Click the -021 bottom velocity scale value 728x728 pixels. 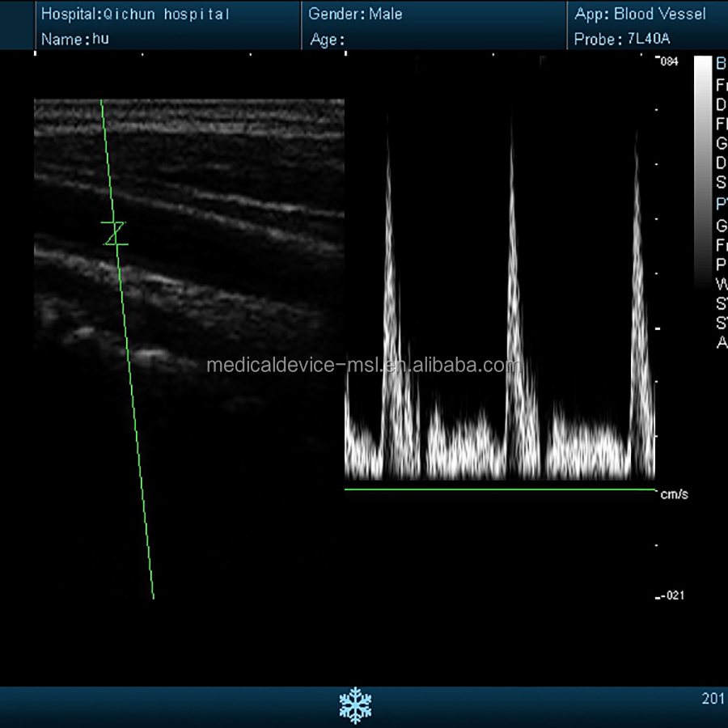671,596
